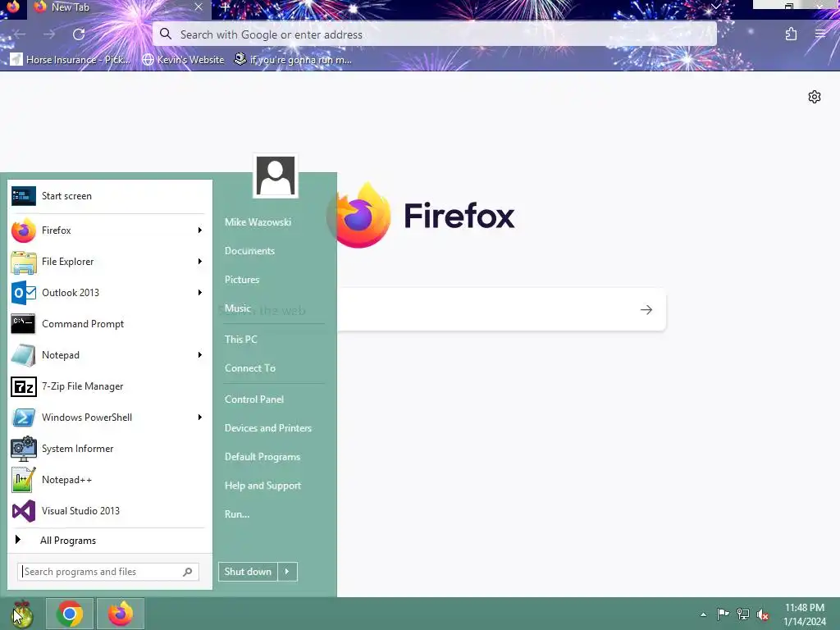The height and width of the screenshot is (630, 840).
Task: Click the taskbar clock and date
Action: pyautogui.click(x=804, y=614)
